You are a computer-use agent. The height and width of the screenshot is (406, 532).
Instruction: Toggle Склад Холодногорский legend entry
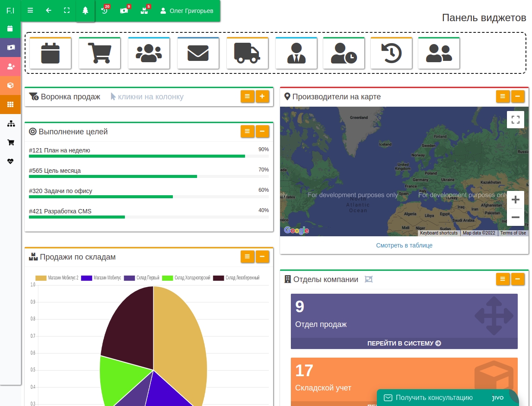point(186,278)
